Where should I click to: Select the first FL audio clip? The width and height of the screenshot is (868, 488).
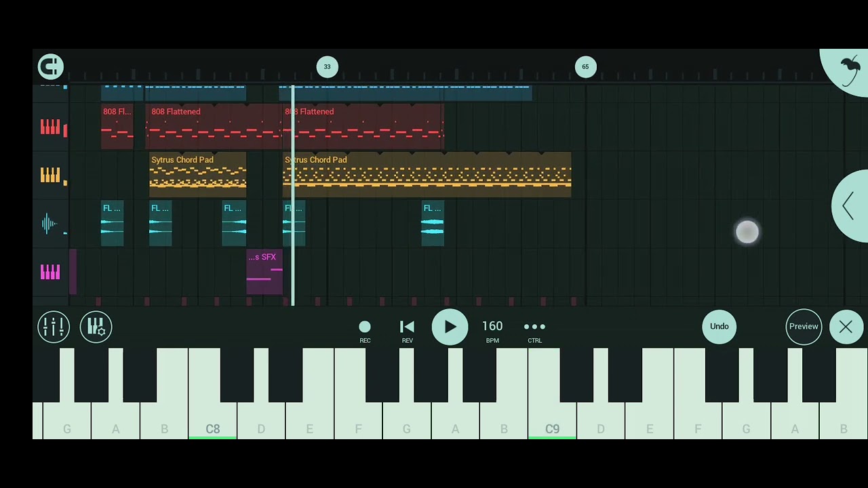(113, 224)
